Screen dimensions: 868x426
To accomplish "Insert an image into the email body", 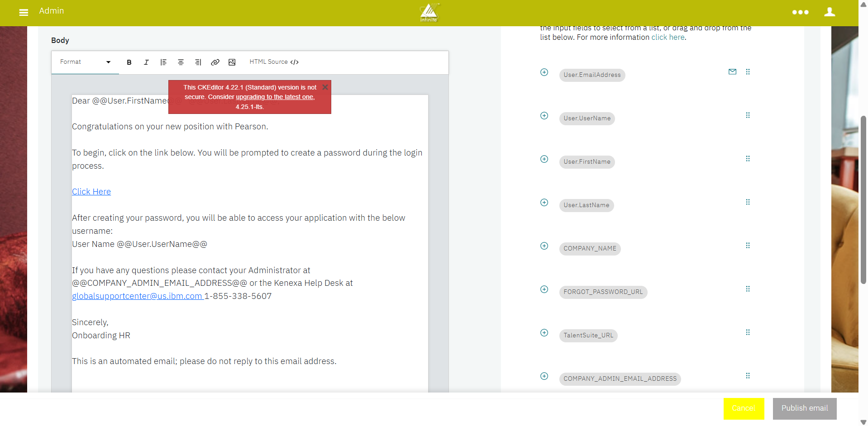I will (x=232, y=62).
